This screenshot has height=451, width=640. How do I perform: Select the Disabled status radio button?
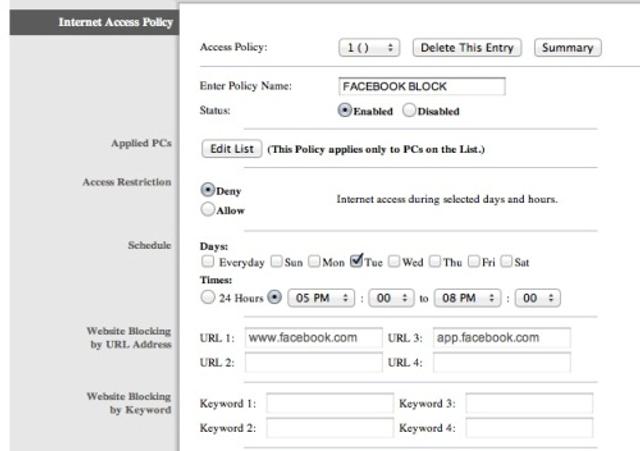409,111
